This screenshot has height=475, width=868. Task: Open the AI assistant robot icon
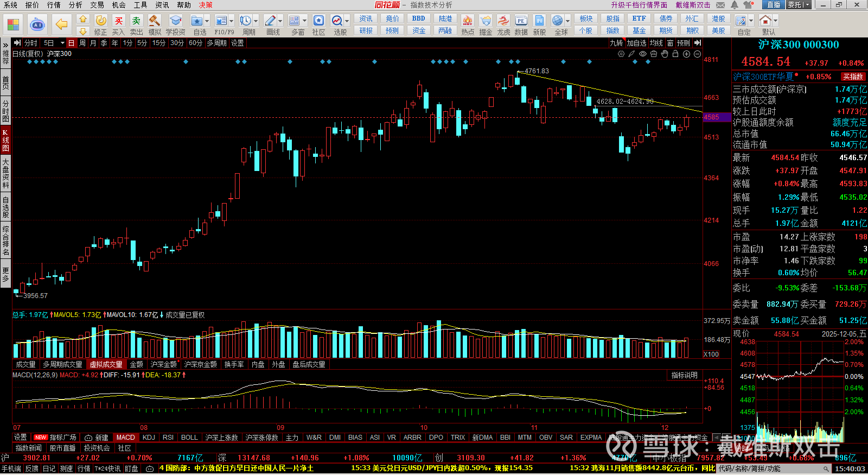click(37, 24)
